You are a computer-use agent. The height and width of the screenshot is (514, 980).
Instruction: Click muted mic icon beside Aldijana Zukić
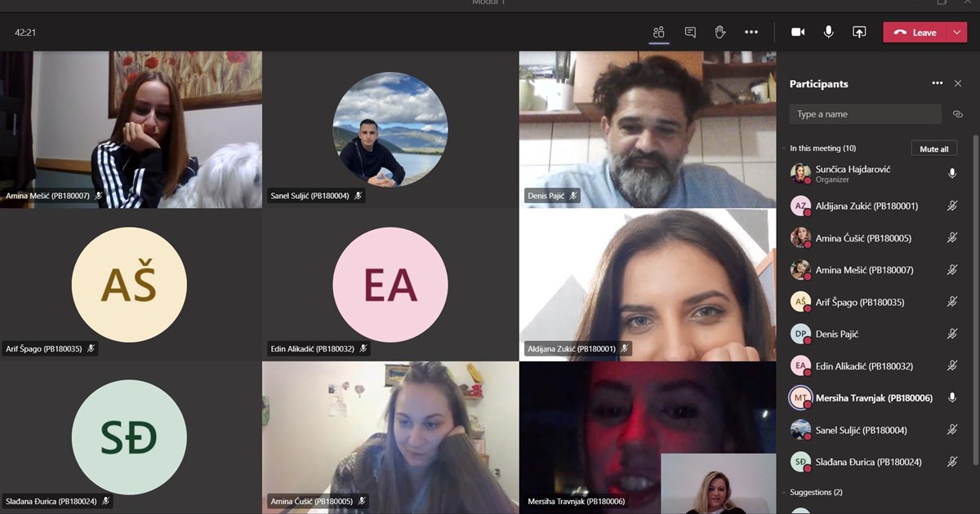[951, 206]
